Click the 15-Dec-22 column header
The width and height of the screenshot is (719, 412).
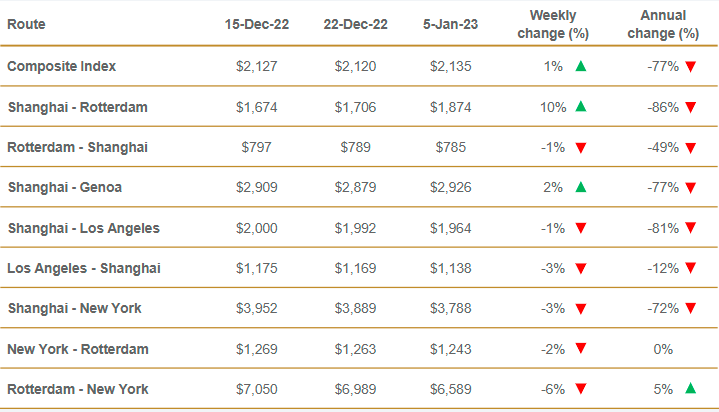pos(257,23)
